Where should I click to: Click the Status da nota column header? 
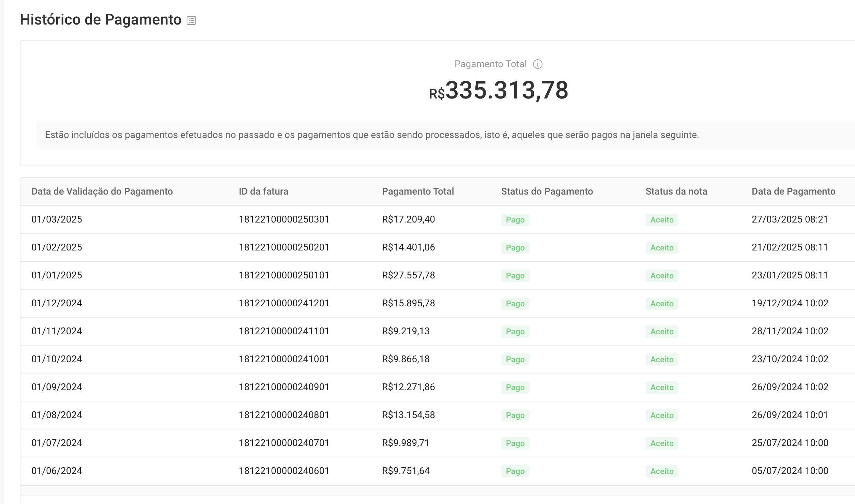coord(676,192)
